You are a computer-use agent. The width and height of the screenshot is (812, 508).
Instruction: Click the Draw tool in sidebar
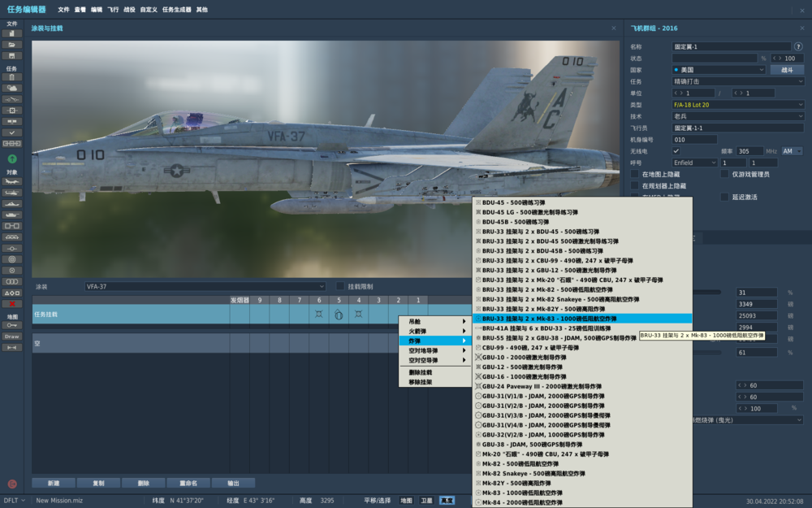(x=12, y=336)
